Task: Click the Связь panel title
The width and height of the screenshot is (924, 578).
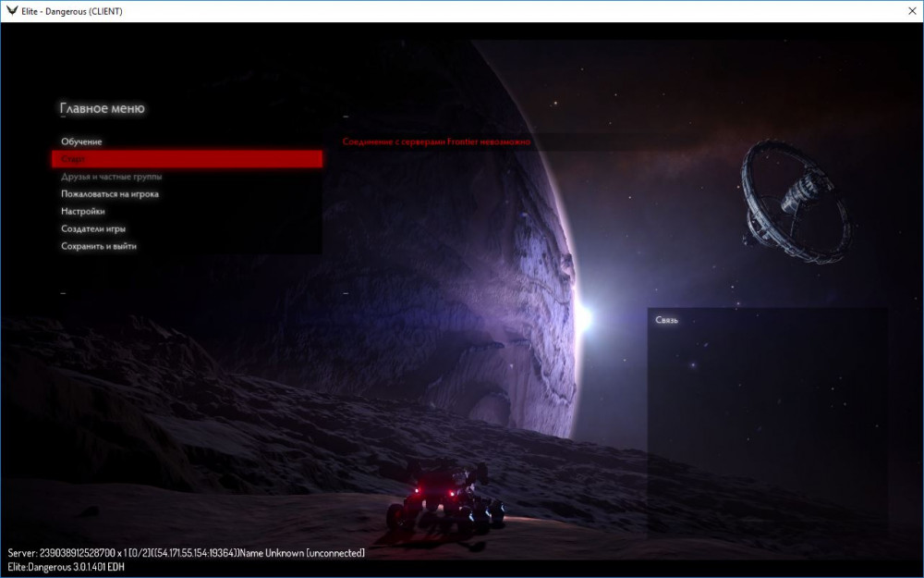Action: pyautogui.click(x=666, y=320)
